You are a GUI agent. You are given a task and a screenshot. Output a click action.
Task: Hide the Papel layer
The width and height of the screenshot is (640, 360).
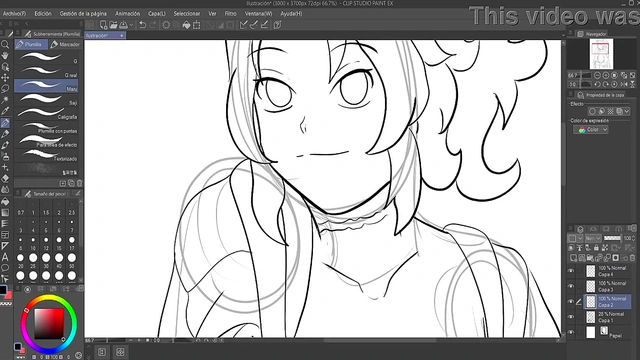[571, 332]
